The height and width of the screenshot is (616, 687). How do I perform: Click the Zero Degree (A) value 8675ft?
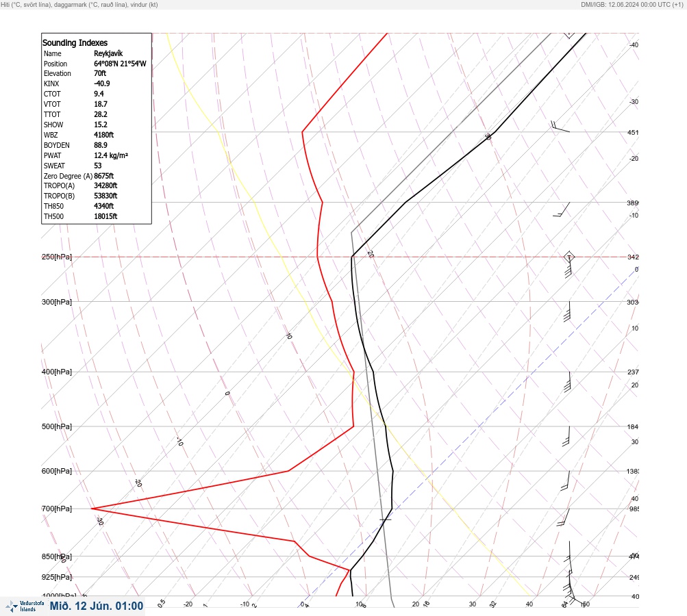(x=104, y=176)
